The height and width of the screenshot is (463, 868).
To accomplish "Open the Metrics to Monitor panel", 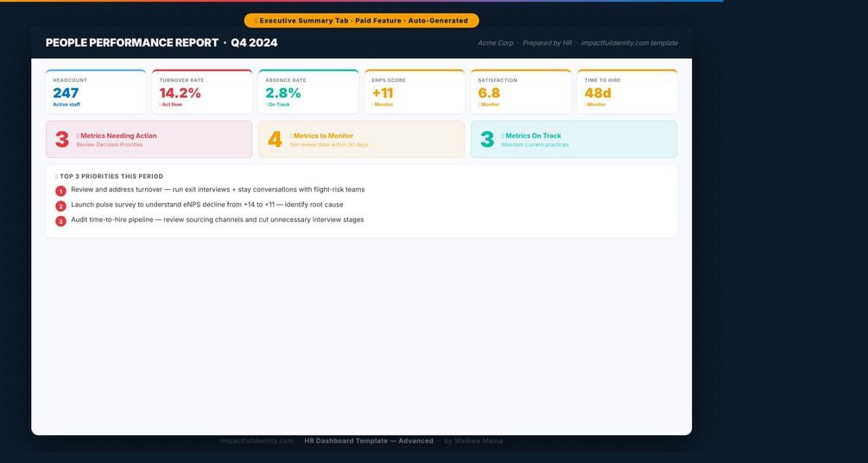I will [x=362, y=139].
